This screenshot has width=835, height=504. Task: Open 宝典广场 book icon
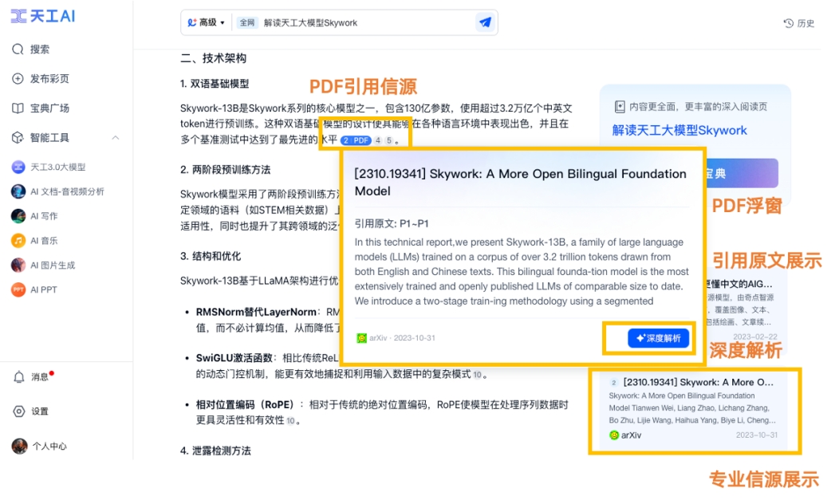click(18, 108)
